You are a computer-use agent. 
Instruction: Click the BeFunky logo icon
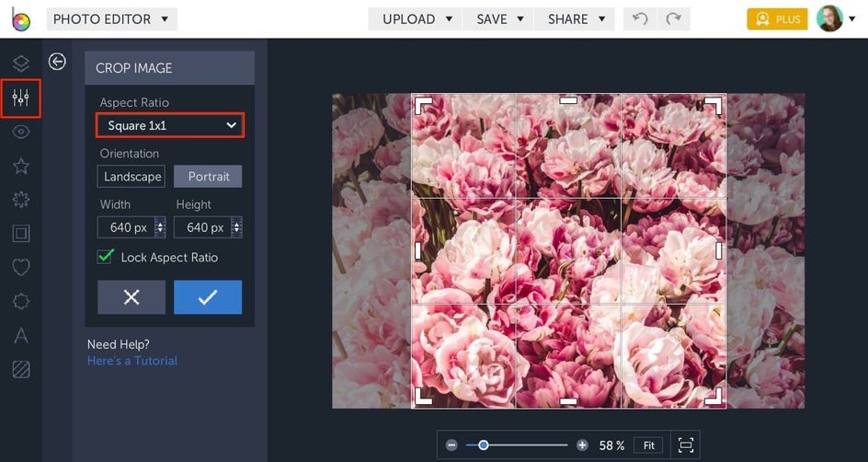point(21,20)
